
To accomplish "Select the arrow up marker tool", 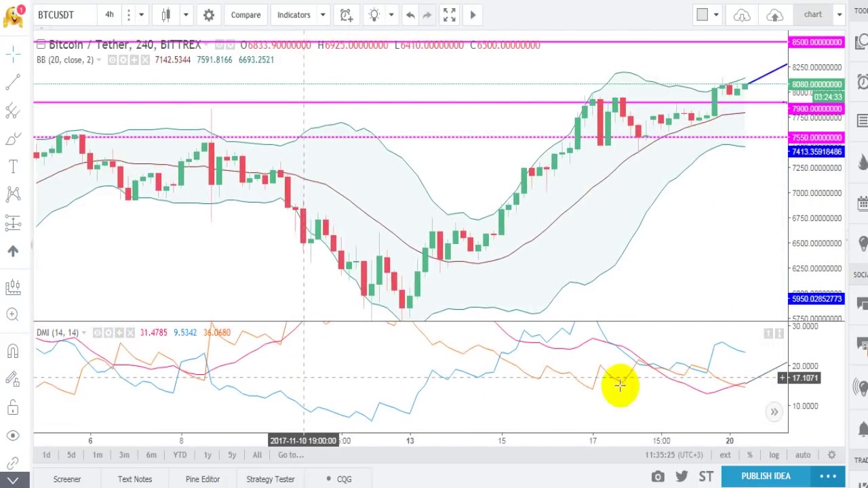I will coord(13,251).
